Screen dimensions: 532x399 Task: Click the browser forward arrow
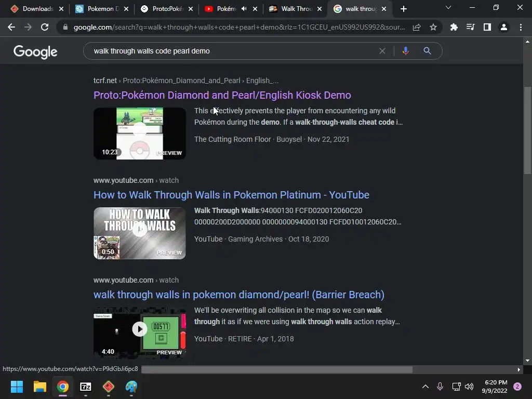(x=28, y=27)
